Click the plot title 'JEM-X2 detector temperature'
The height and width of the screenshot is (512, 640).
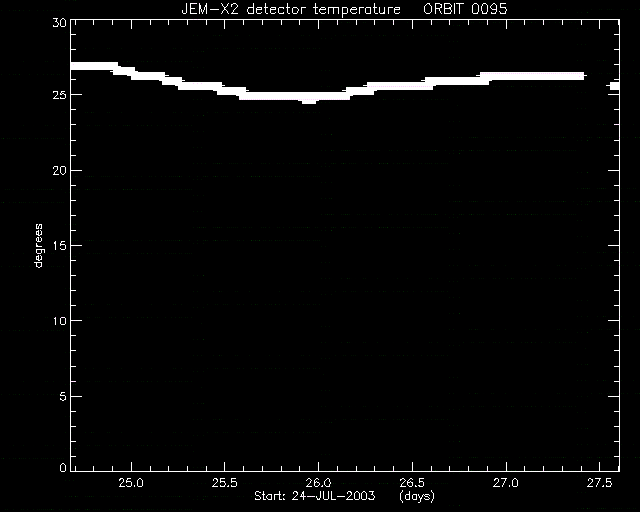[x=291, y=9]
